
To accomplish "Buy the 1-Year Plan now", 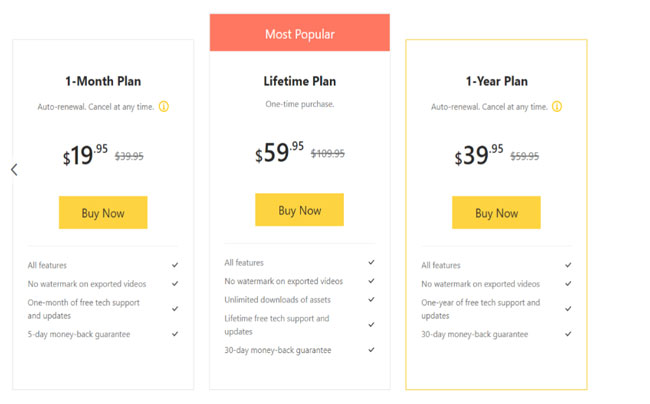I will tap(496, 213).
